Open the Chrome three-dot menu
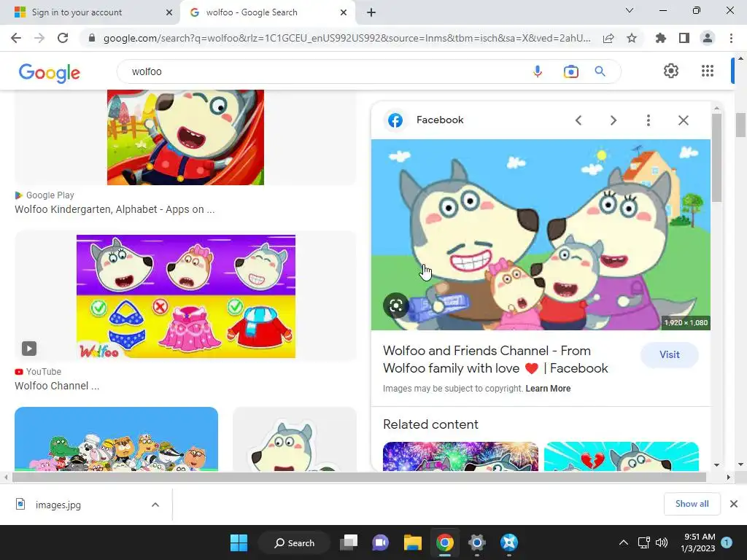 tap(731, 38)
